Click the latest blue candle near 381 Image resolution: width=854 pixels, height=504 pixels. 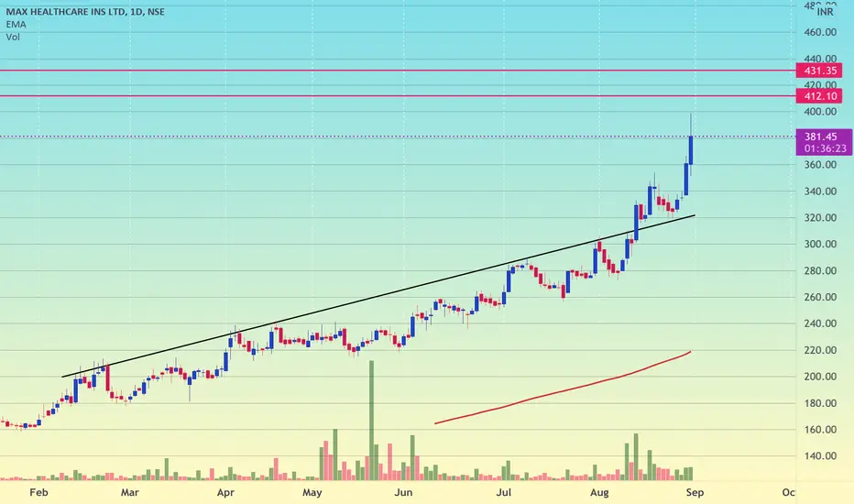click(x=691, y=150)
